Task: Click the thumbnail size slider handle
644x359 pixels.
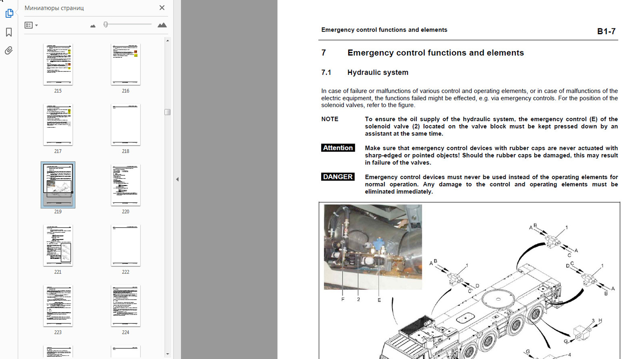Action: 106,25
